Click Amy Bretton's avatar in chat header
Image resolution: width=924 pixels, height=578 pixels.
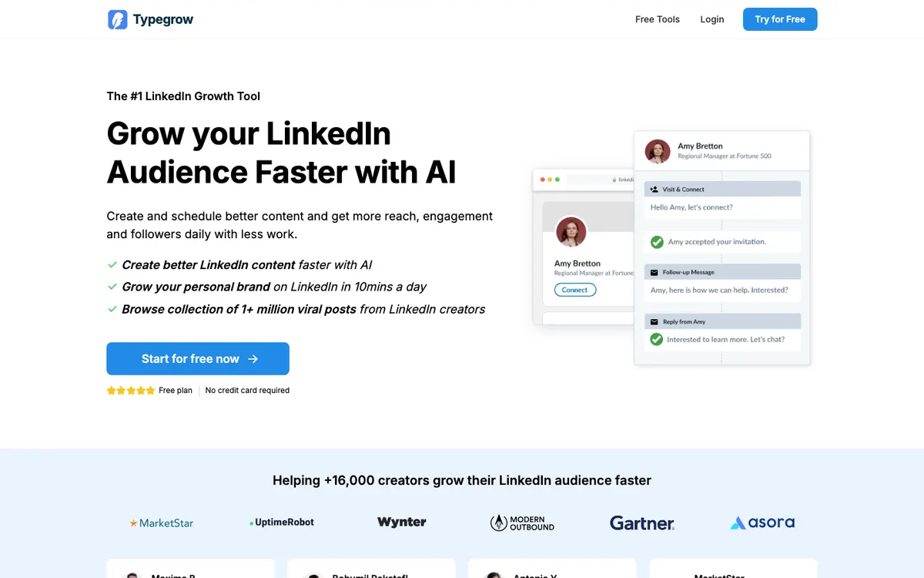[x=658, y=151]
